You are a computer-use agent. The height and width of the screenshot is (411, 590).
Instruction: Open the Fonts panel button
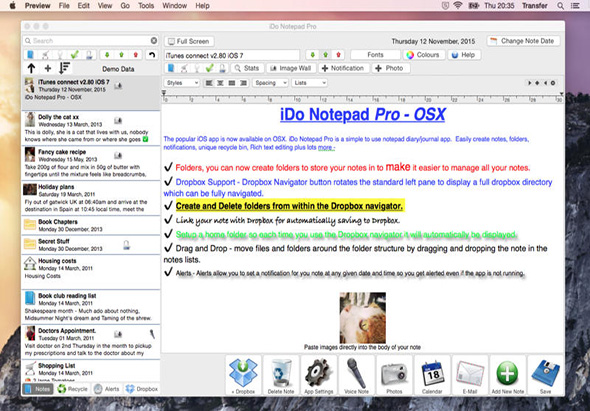[x=375, y=55]
